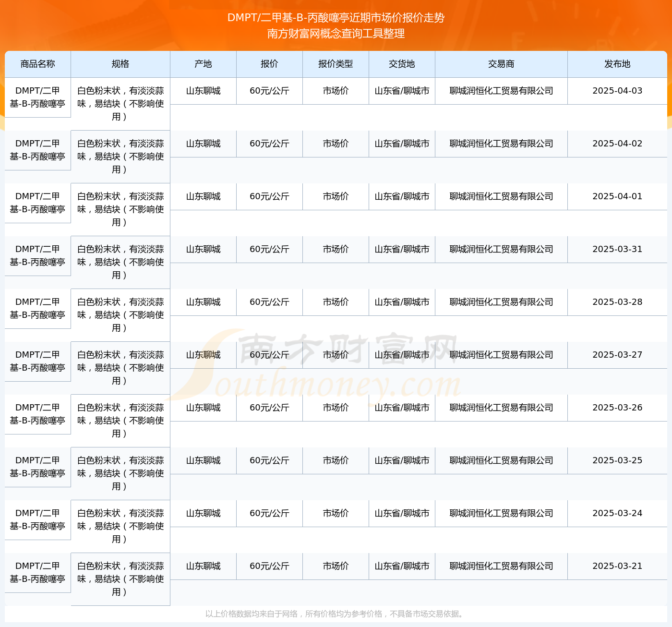Click 聊城润恒化工贸易有限公司 in the 2025-04-03 row
The height and width of the screenshot is (627, 672).
pyautogui.click(x=501, y=91)
